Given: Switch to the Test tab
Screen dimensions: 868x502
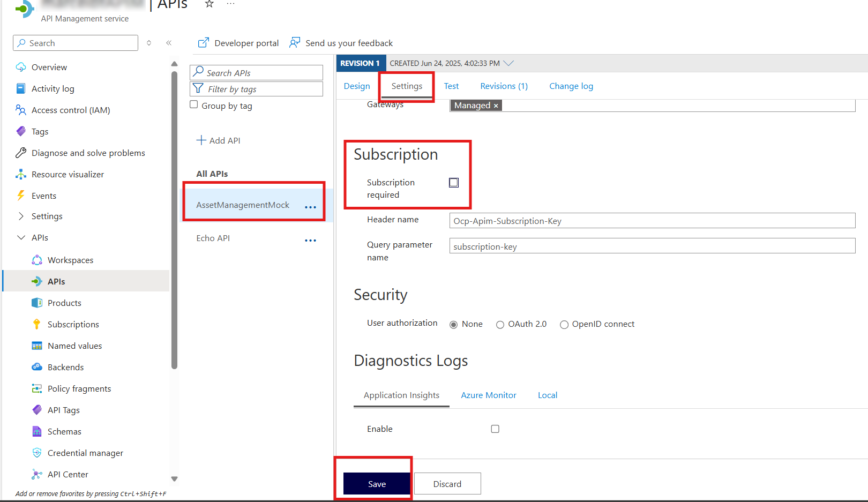Looking at the screenshot, I should coord(451,86).
